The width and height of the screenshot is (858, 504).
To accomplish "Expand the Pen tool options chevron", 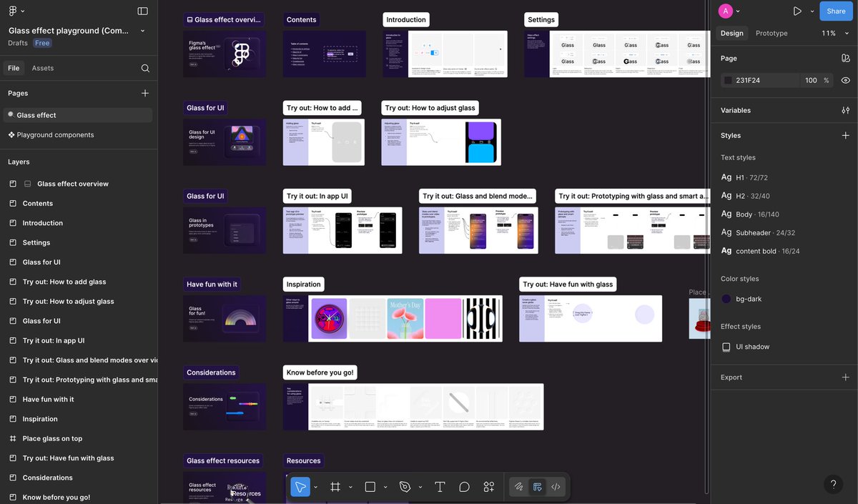I will (420, 487).
